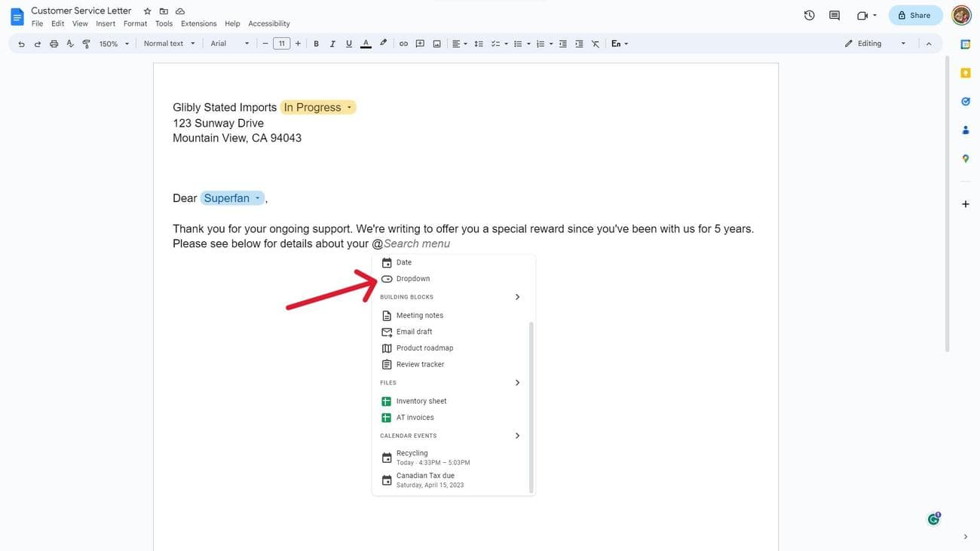Click the font size input field
This screenshot has width=980, height=551.
(281, 44)
